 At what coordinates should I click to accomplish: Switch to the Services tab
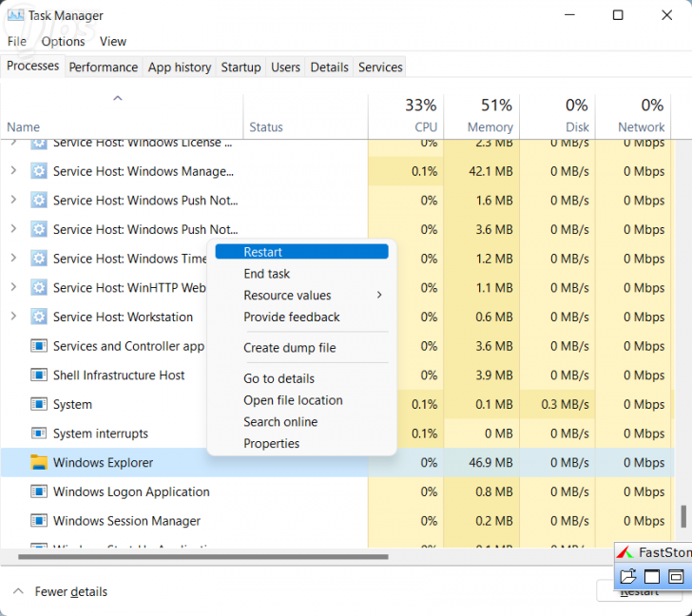point(380,67)
